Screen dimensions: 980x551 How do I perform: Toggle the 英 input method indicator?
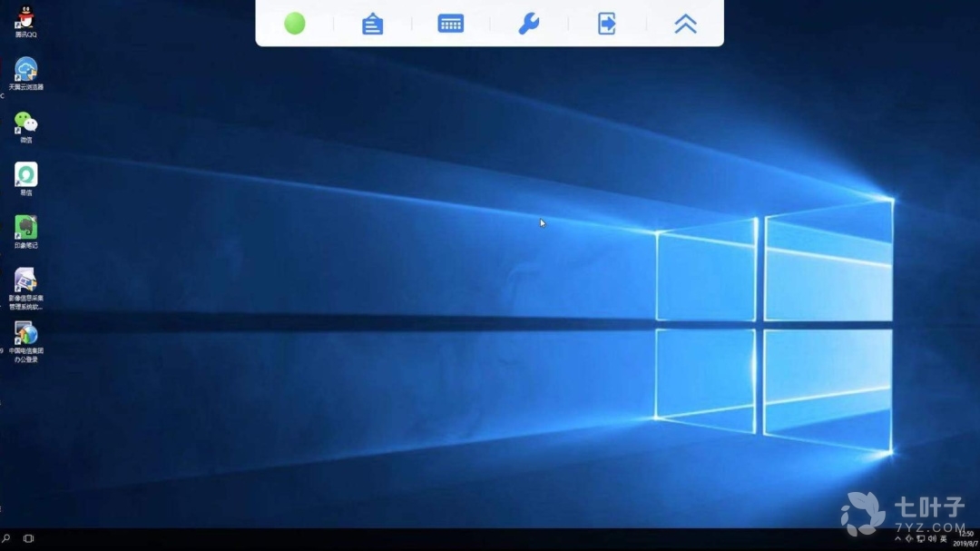click(x=944, y=538)
